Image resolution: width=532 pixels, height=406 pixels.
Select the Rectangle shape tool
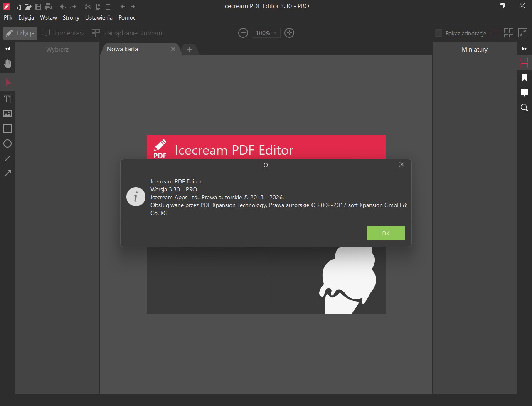pyautogui.click(x=7, y=129)
